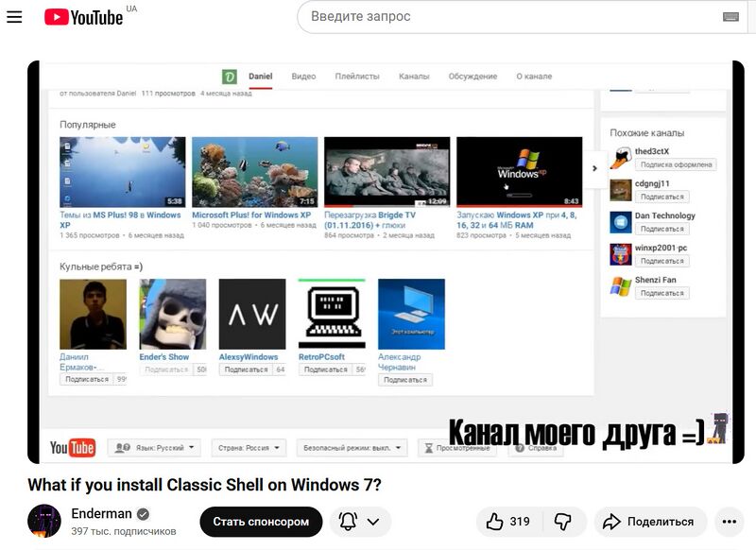
Task: Switch to the "Видео" tab
Action: pos(303,77)
